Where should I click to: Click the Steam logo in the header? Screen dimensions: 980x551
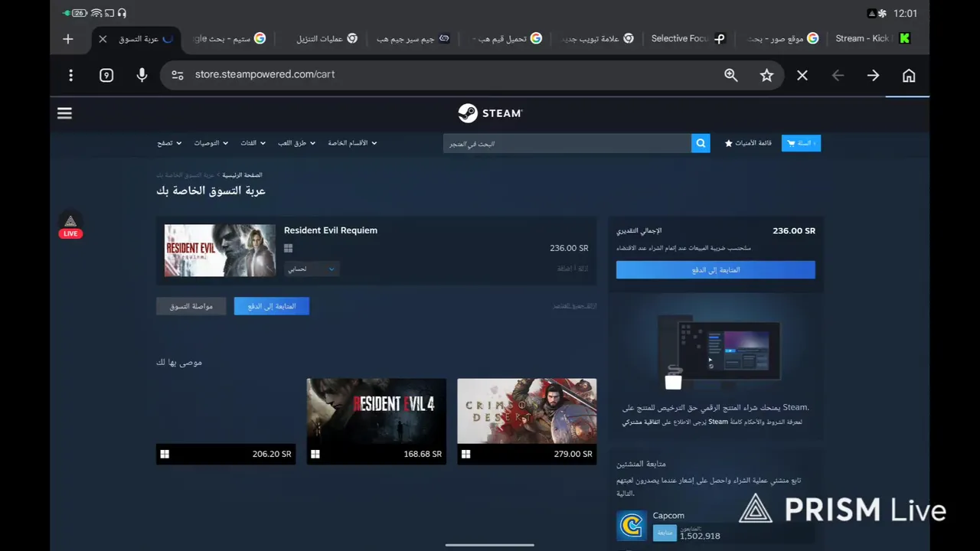(490, 113)
